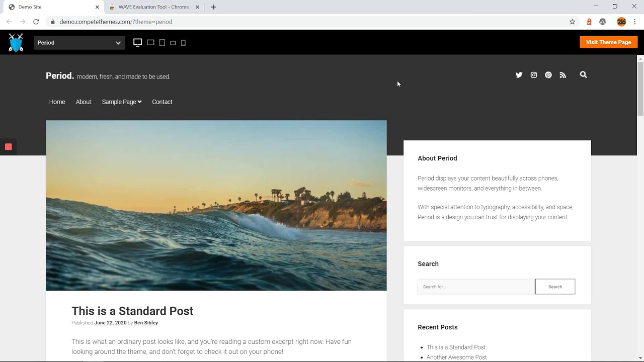View site information lock icon
Screen dimensions: 644x362
coord(52,22)
